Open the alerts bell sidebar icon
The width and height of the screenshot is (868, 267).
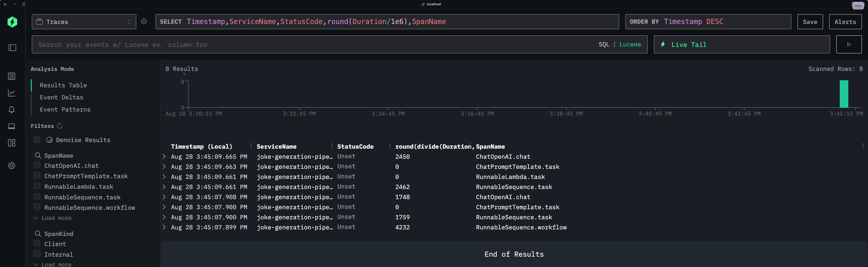coord(12,110)
